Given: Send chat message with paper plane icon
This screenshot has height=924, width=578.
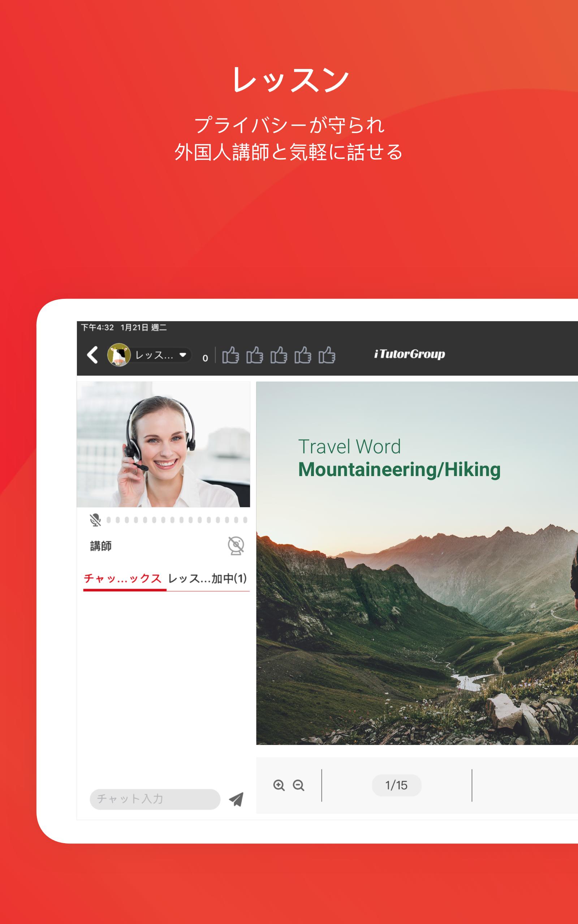Looking at the screenshot, I should pyautogui.click(x=236, y=799).
